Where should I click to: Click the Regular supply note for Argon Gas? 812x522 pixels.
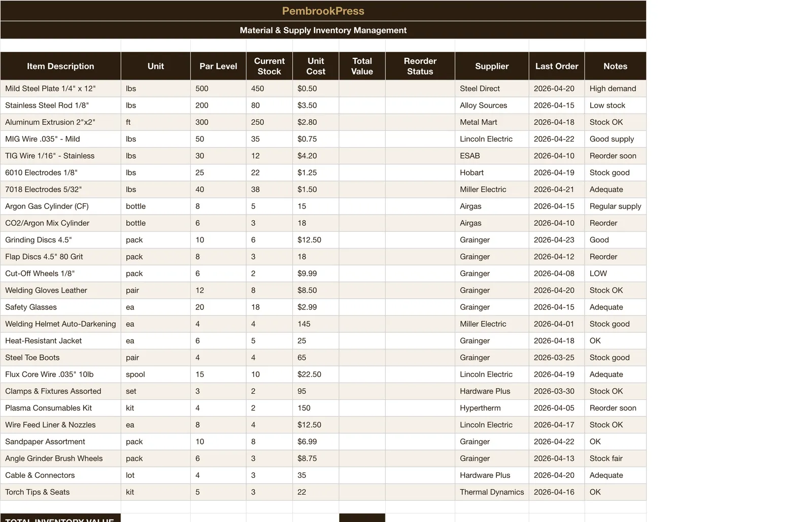click(x=615, y=206)
